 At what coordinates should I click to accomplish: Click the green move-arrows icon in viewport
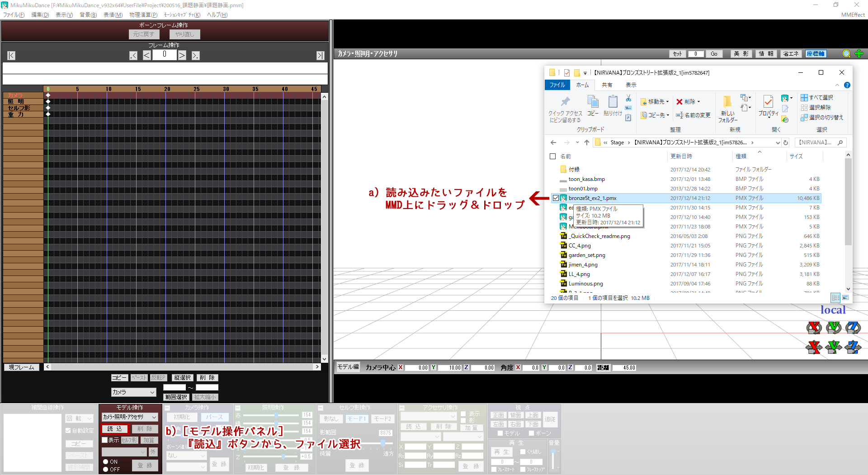click(859, 54)
